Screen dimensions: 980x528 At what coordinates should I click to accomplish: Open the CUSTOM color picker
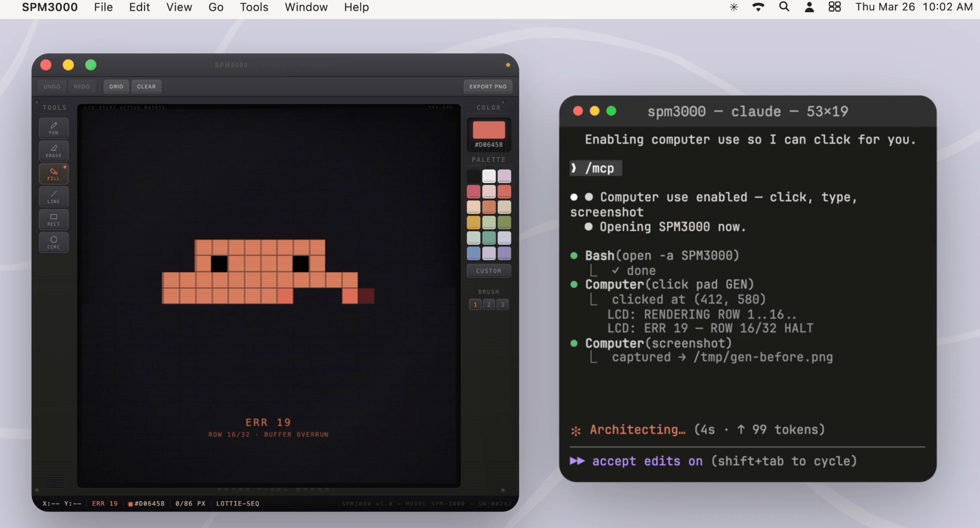(488, 271)
